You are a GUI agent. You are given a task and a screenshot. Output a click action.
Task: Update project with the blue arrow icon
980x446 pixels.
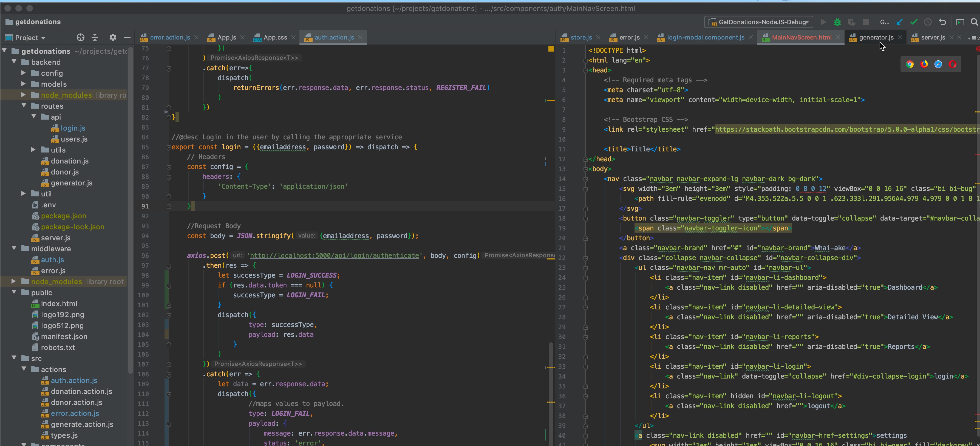[899, 22]
